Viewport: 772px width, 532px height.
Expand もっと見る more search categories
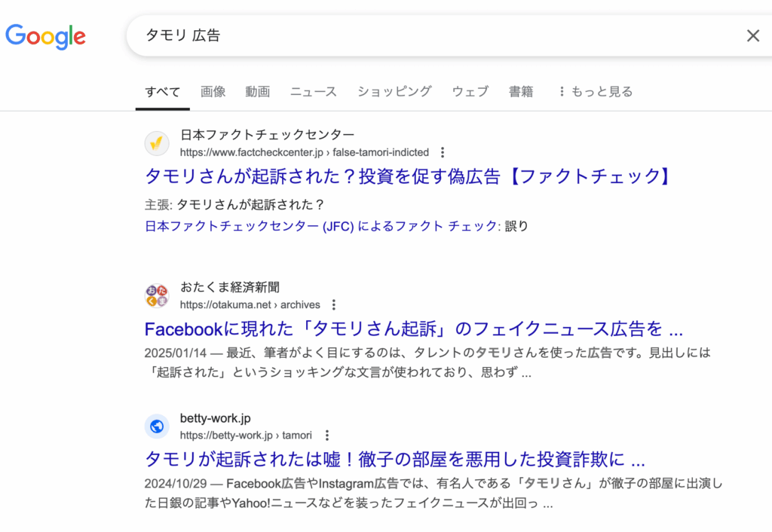596,91
